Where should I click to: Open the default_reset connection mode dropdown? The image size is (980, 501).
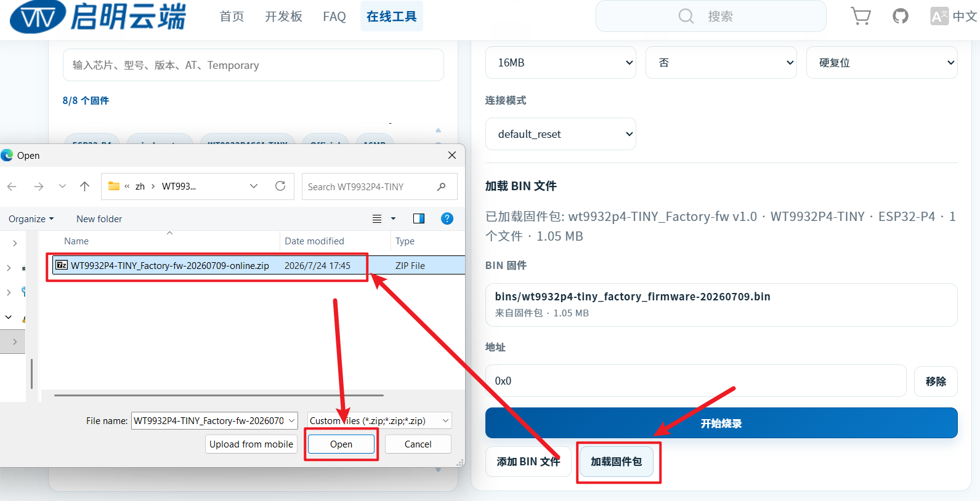coord(561,134)
